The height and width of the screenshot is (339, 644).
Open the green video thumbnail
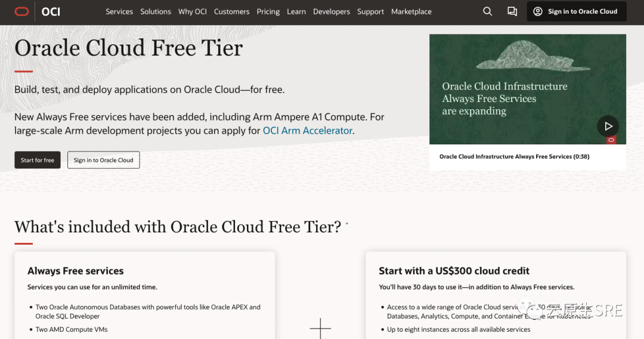[527, 89]
